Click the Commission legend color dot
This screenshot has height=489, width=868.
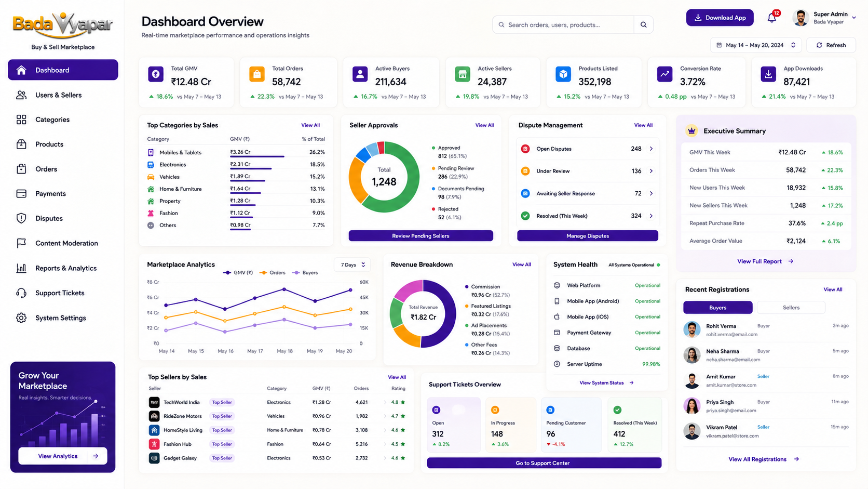[467, 287]
